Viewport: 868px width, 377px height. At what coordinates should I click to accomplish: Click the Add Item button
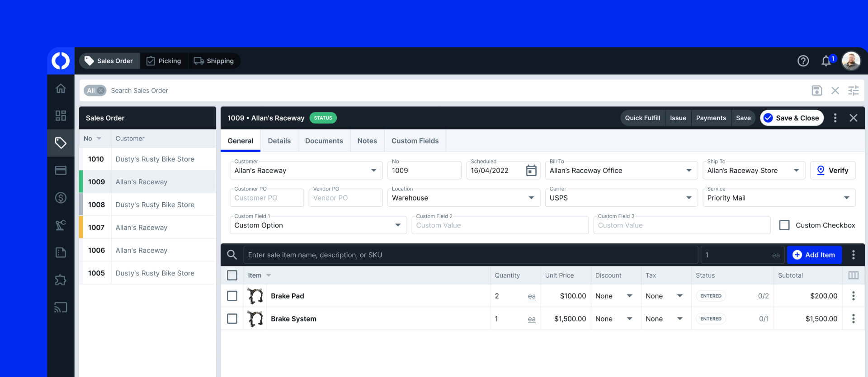click(814, 255)
